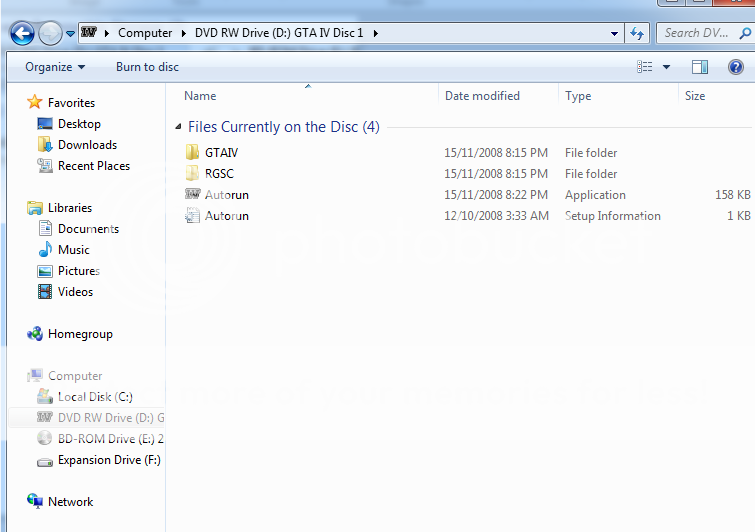755x532 pixels.
Task: Collapse the Files Currently on the Disc group
Action: (178, 128)
